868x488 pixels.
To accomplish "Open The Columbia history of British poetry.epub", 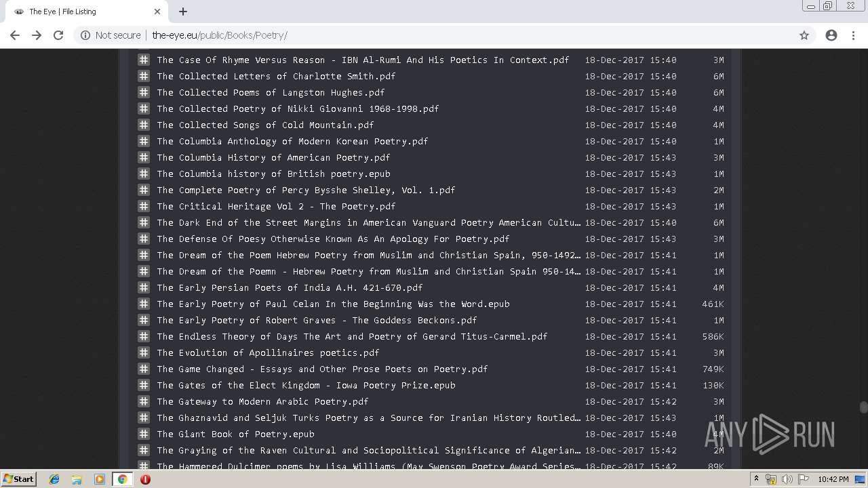I will pyautogui.click(x=273, y=174).
